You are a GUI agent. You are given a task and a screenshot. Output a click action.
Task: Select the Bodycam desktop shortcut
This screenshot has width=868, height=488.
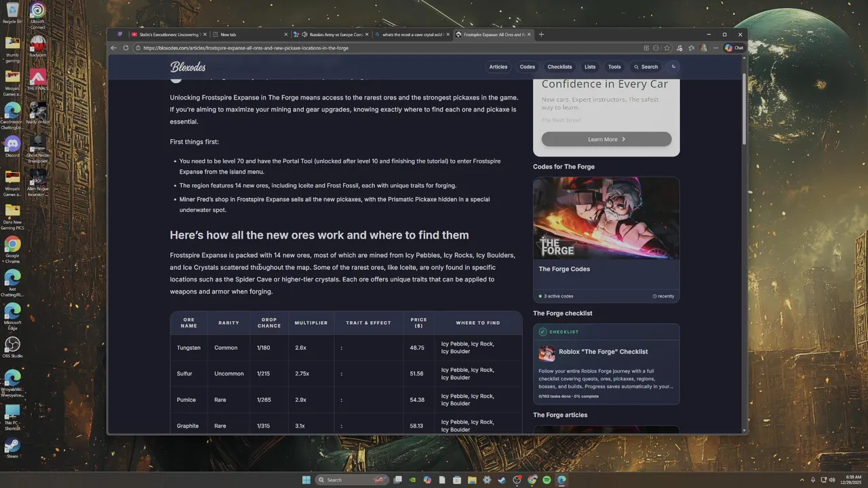coord(38,46)
